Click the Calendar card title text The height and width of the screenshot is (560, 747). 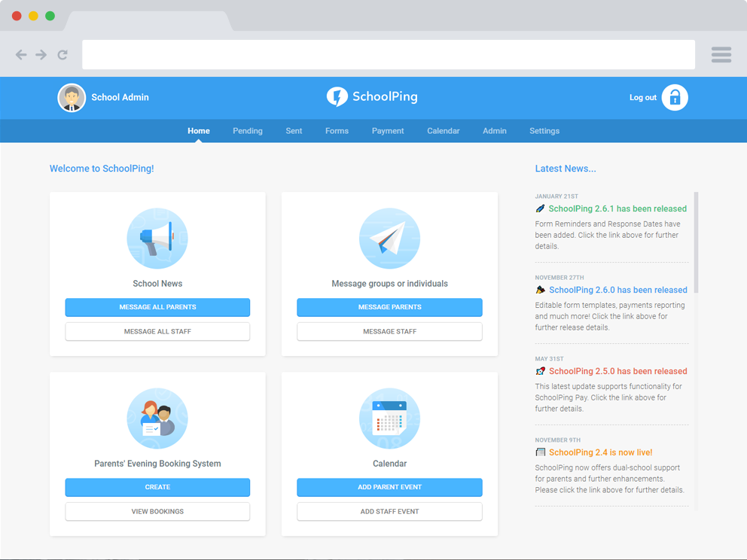click(390, 464)
